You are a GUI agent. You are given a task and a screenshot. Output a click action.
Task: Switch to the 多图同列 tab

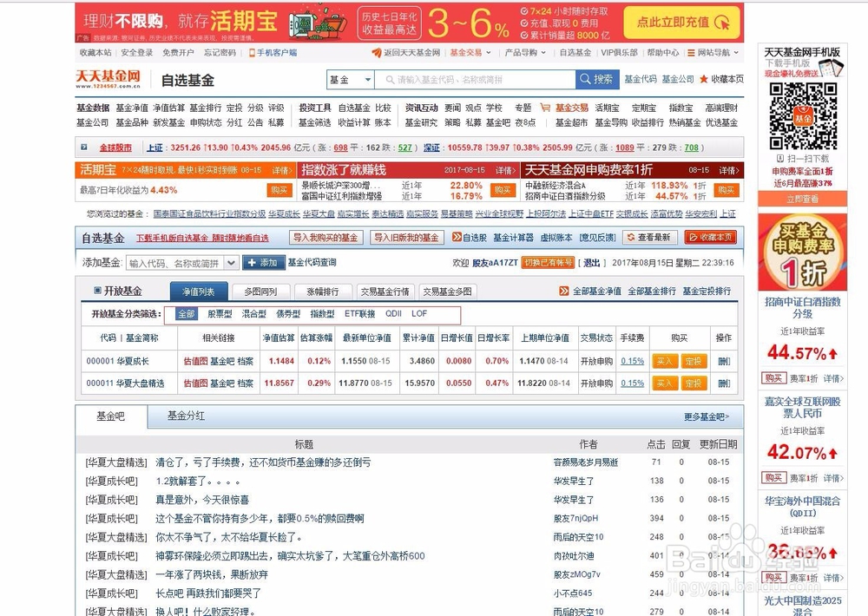click(260, 291)
